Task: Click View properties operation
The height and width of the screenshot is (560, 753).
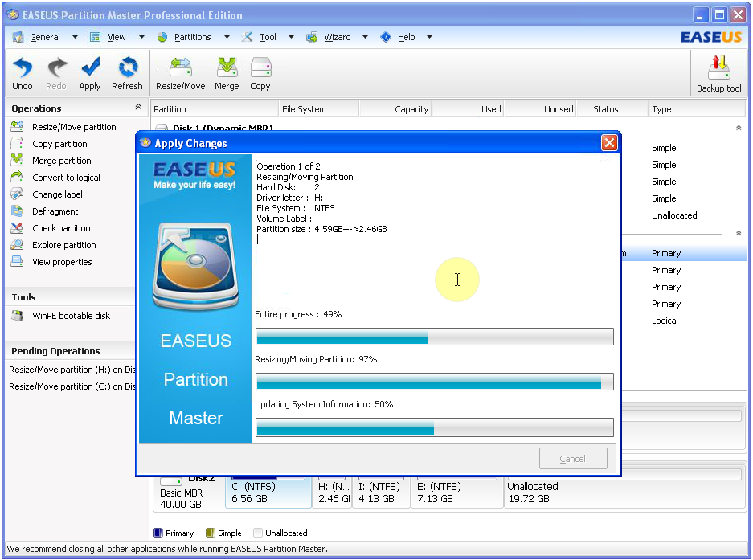Action: (62, 262)
